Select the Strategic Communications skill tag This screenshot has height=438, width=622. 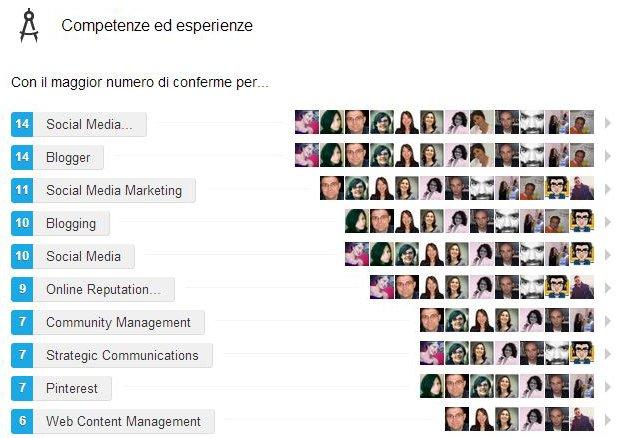[123, 355]
